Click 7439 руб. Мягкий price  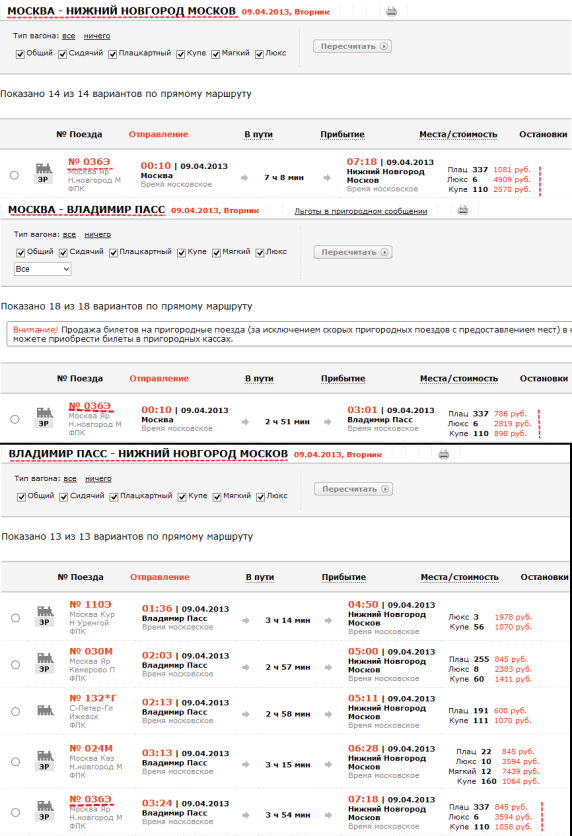[520, 771]
